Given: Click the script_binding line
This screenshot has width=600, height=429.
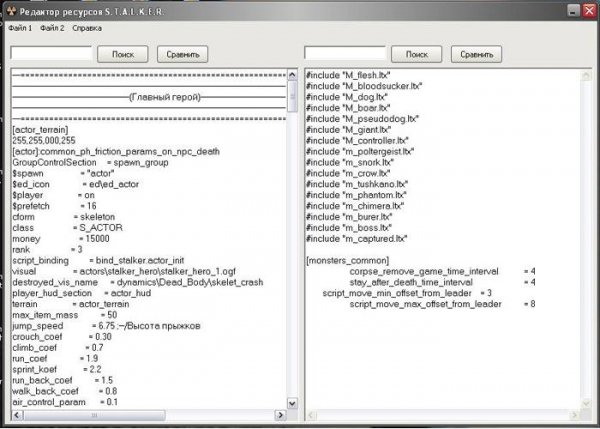Looking at the screenshot, I should (x=98, y=260).
